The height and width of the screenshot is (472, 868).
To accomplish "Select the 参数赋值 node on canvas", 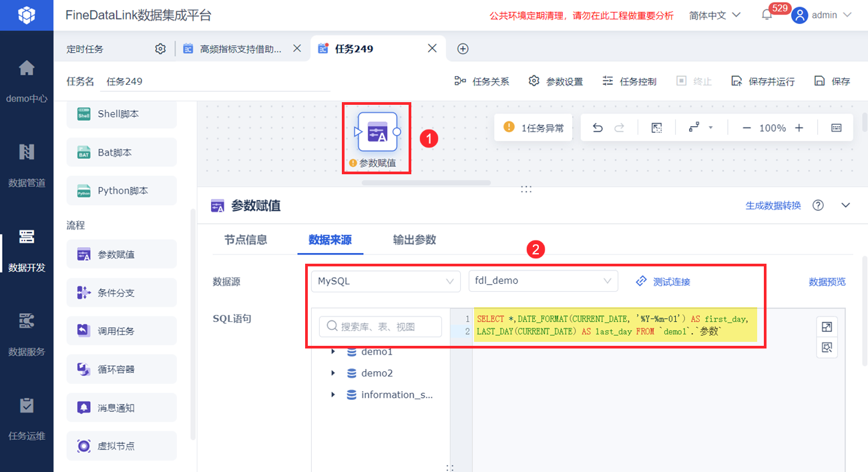I will pos(377,132).
